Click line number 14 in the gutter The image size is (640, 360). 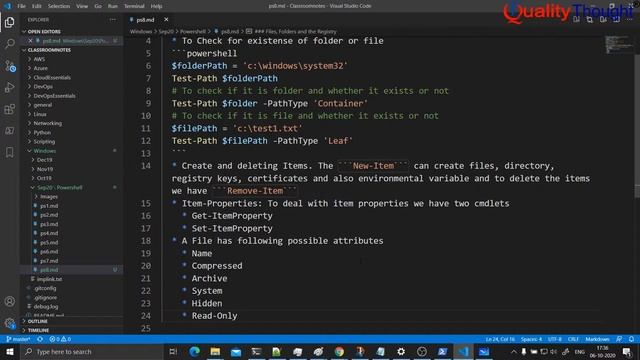pos(146,166)
